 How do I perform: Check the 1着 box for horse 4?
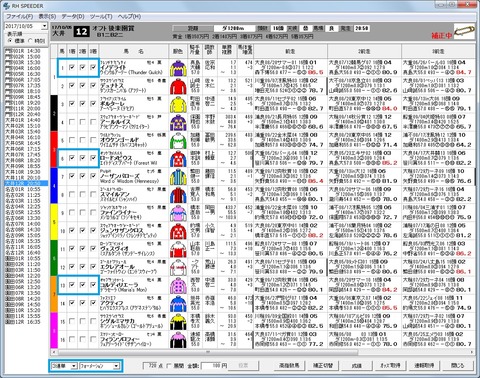pos(72,122)
